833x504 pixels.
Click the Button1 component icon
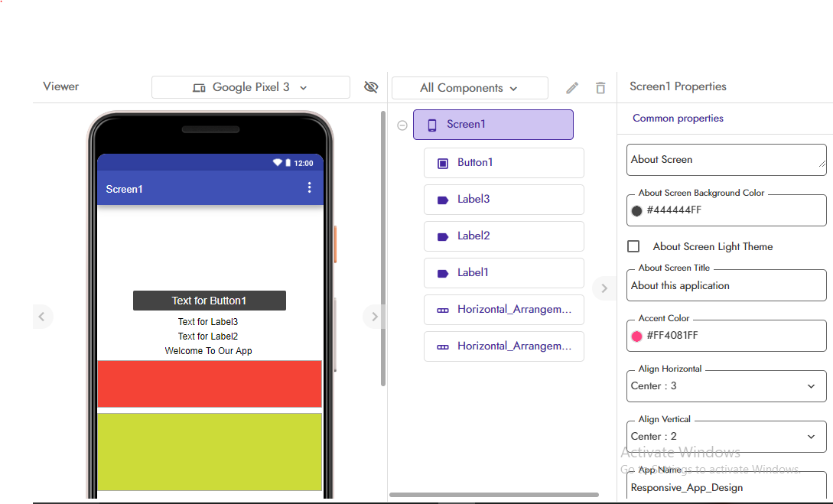coord(443,164)
